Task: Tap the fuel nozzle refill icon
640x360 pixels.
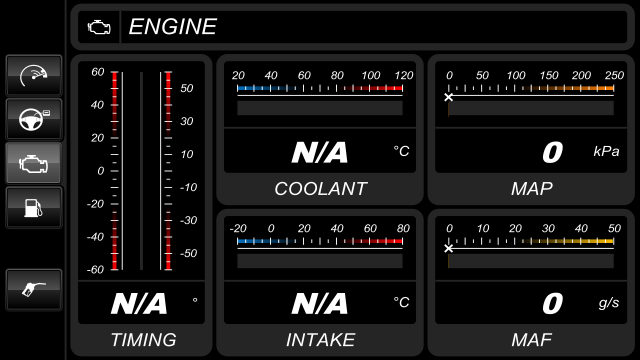Action: click(x=34, y=290)
